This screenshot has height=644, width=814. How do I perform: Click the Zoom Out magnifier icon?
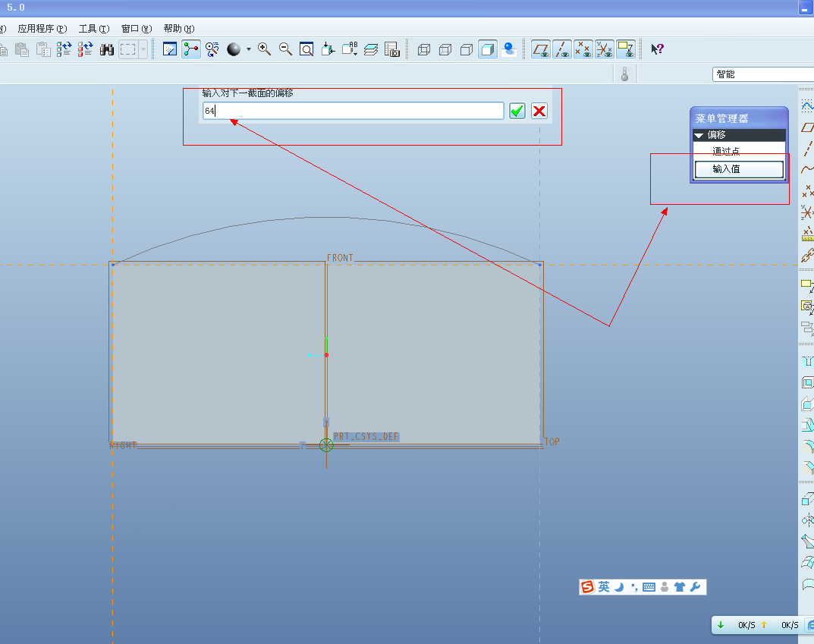click(285, 49)
